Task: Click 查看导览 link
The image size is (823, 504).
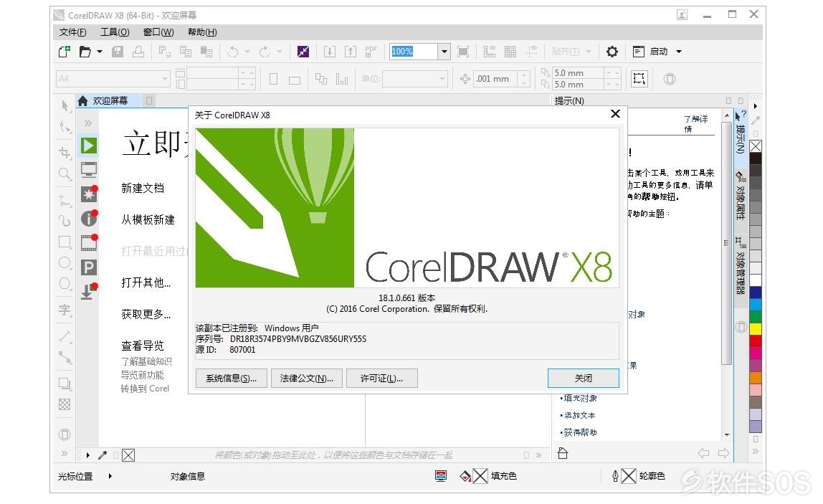Action: click(x=143, y=346)
